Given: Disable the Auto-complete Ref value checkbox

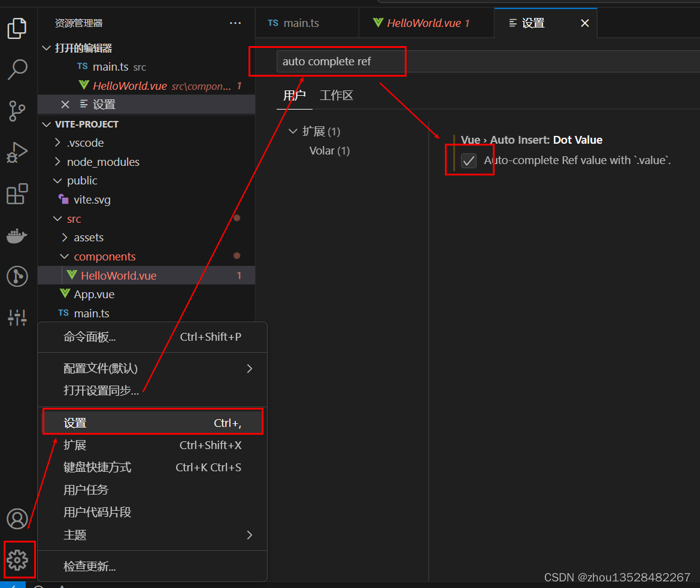Looking at the screenshot, I should coord(469,160).
